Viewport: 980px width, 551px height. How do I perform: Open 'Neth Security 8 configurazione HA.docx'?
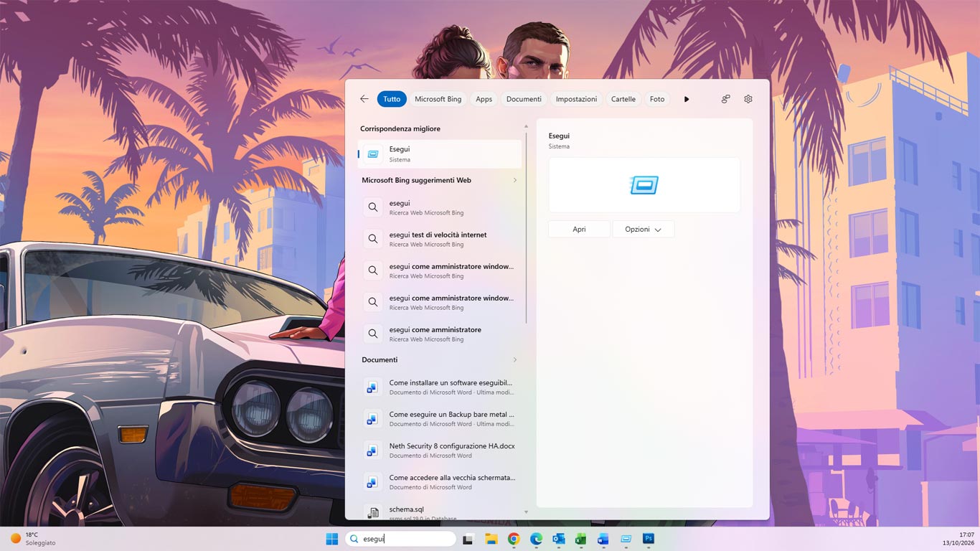tap(440, 450)
